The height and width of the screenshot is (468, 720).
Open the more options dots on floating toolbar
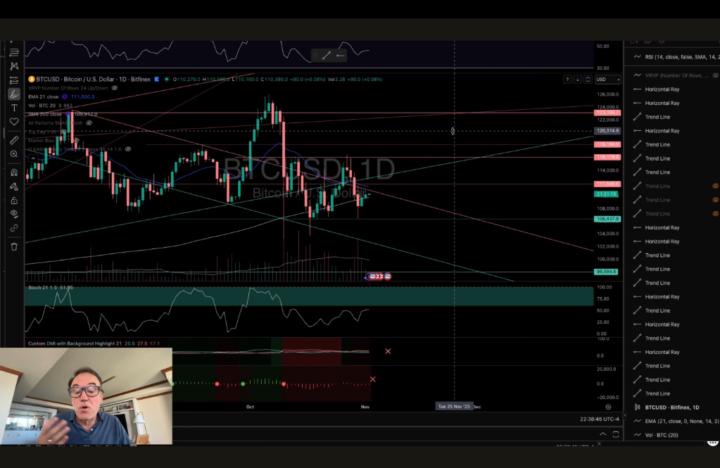tap(340, 56)
